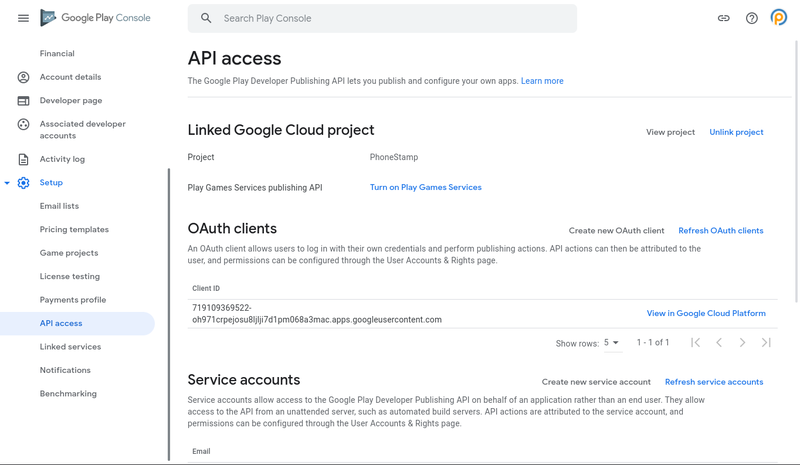The image size is (800, 465).
Task: Open the hamburger navigation menu
Action: tap(23, 18)
